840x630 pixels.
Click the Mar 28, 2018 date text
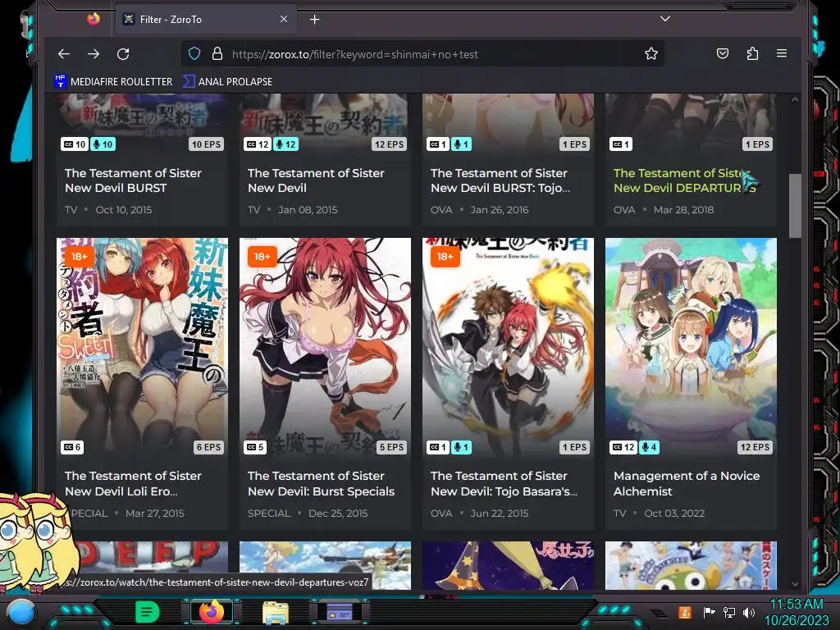point(683,210)
